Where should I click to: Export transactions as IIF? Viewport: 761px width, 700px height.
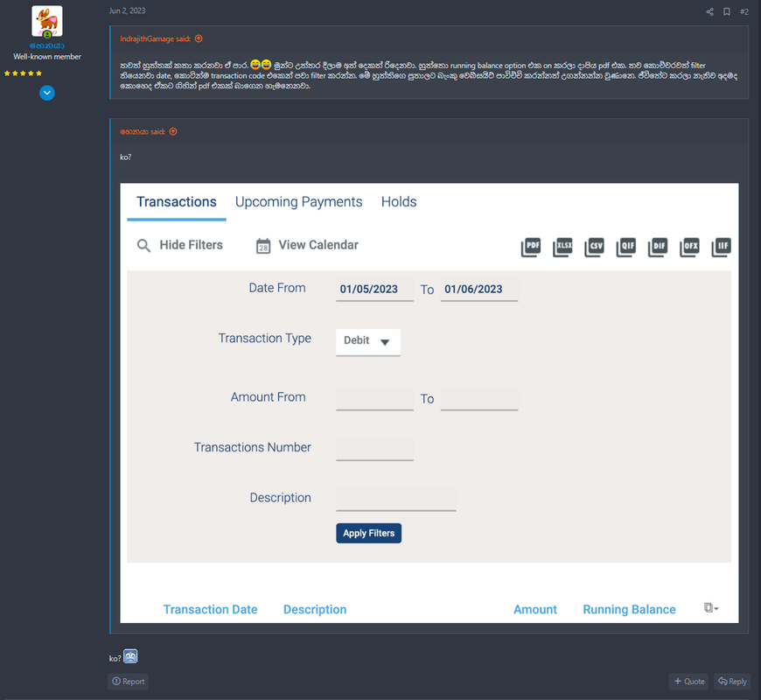click(x=722, y=248)
